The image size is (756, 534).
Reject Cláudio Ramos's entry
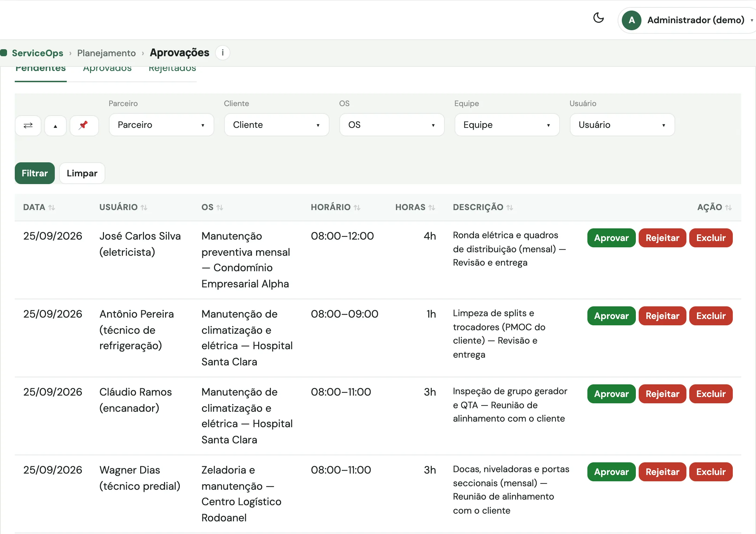pyautogui.click(x=662, y=394)
